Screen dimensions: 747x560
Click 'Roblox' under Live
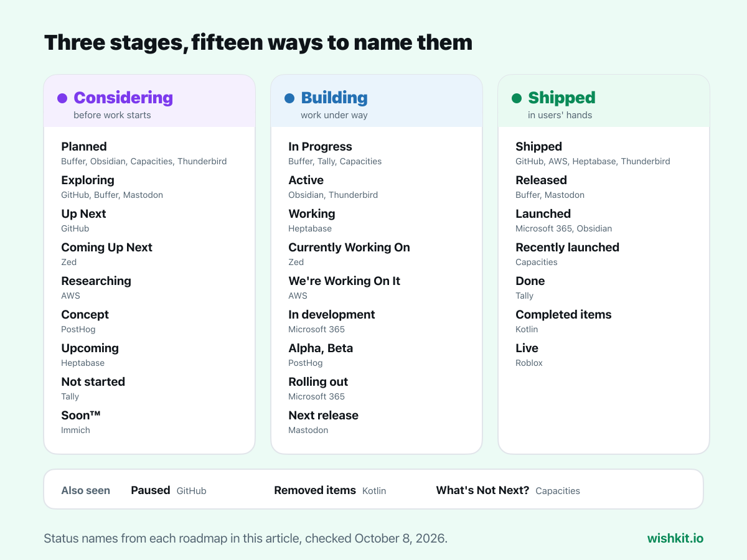pos(529,363)
